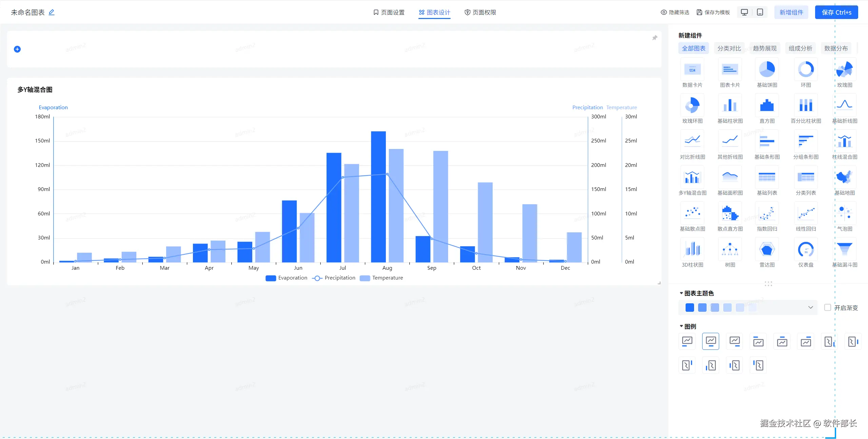Screen dimensions: 868x439
Task: Click the 保存 Ctrl+s button
Action: coord(836,12)
